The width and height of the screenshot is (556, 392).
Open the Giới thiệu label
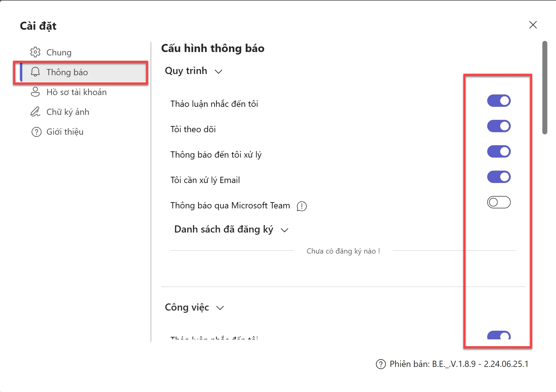(65, 132)
